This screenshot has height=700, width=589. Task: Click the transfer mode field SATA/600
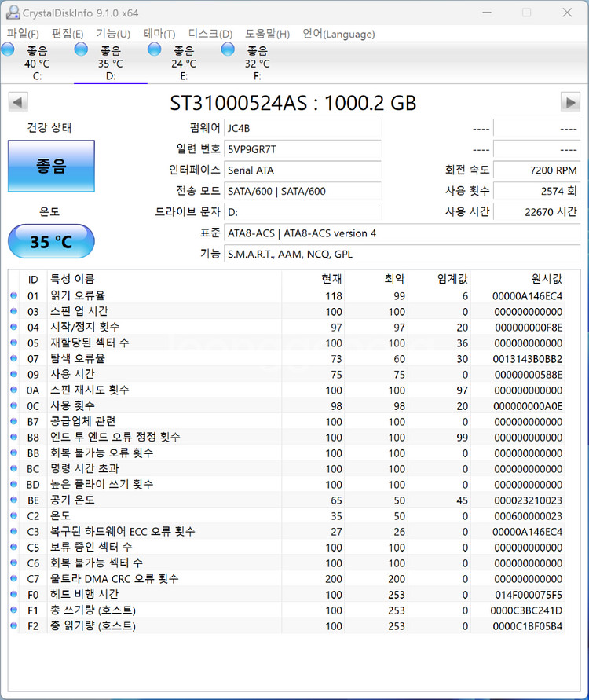pos(302,192)
